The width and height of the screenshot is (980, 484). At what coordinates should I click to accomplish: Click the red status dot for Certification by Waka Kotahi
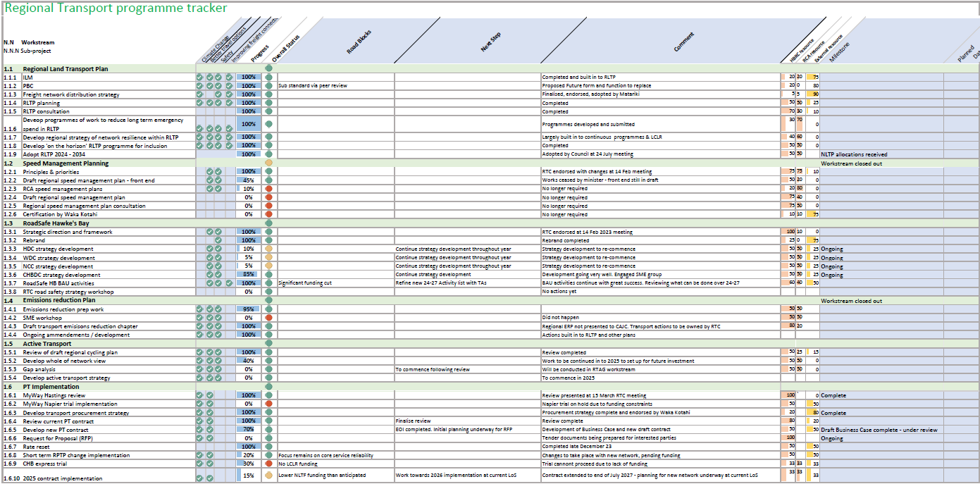[x=268, y=214]
